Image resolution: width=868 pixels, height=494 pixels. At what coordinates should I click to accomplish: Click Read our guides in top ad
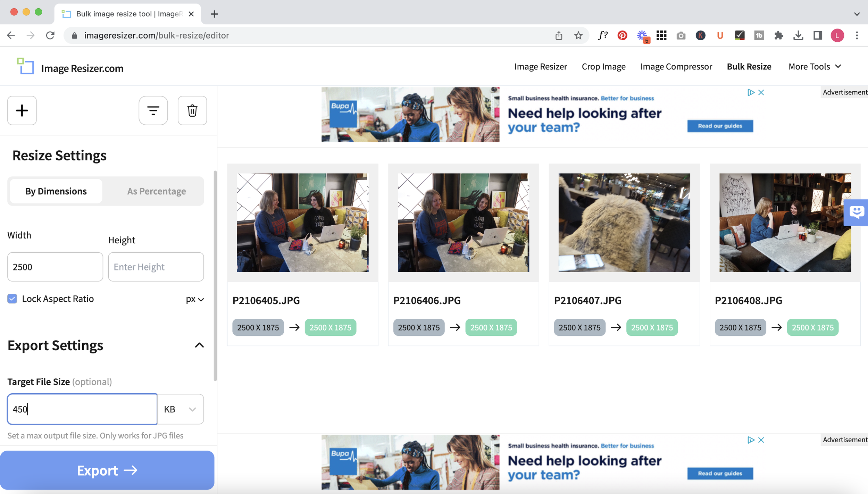coord(720,126)
